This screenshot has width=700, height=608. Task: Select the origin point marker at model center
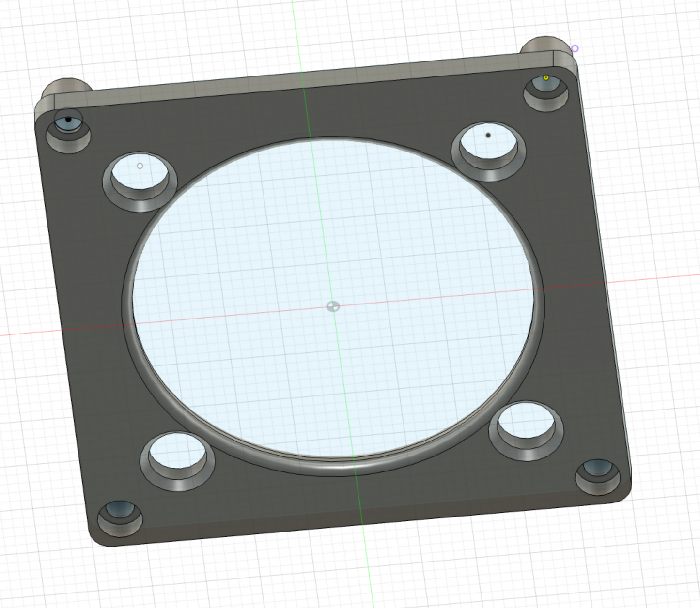(x=333, y=306)
